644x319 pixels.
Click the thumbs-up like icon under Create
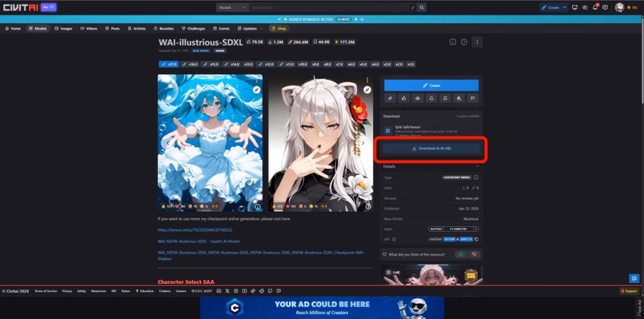[404, 98]
